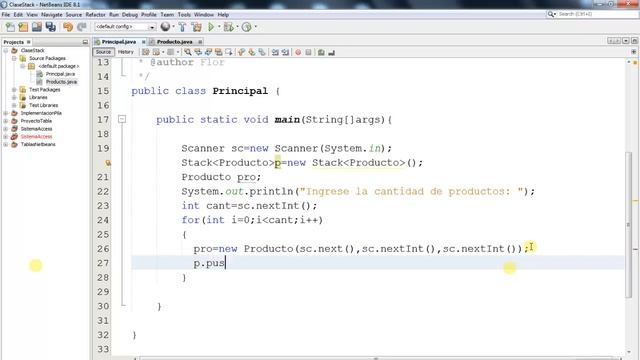Click the Clean and Build Project icon

coord(196,27)
